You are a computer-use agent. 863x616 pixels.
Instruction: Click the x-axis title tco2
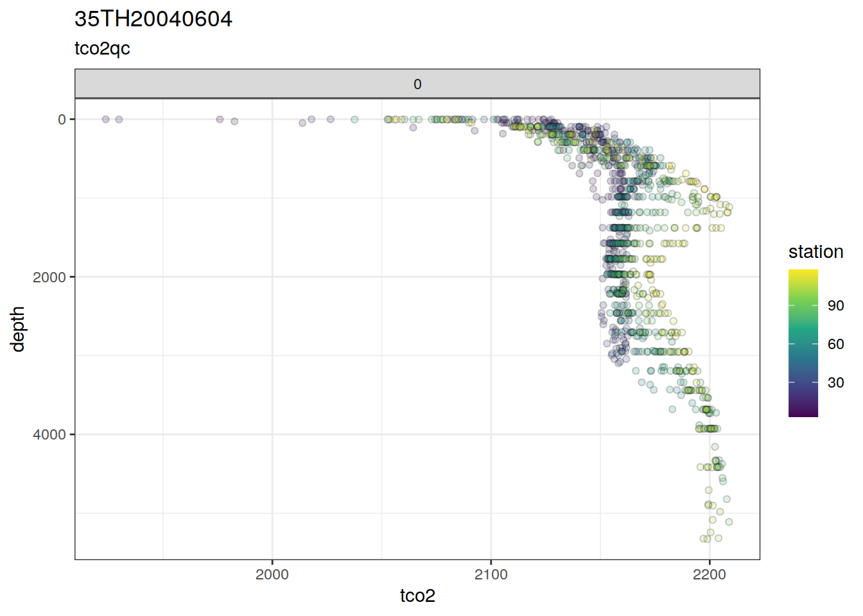point(417,595)
